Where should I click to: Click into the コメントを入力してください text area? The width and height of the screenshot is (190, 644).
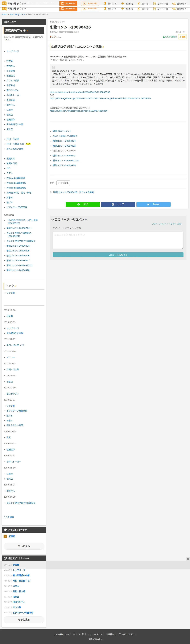(x=118, y=240)
